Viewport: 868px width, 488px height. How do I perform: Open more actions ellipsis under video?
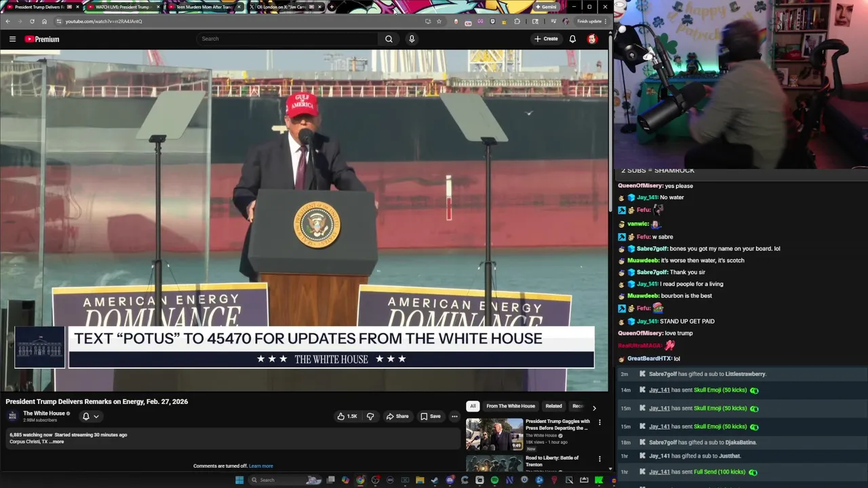click(x=454, y=416)
